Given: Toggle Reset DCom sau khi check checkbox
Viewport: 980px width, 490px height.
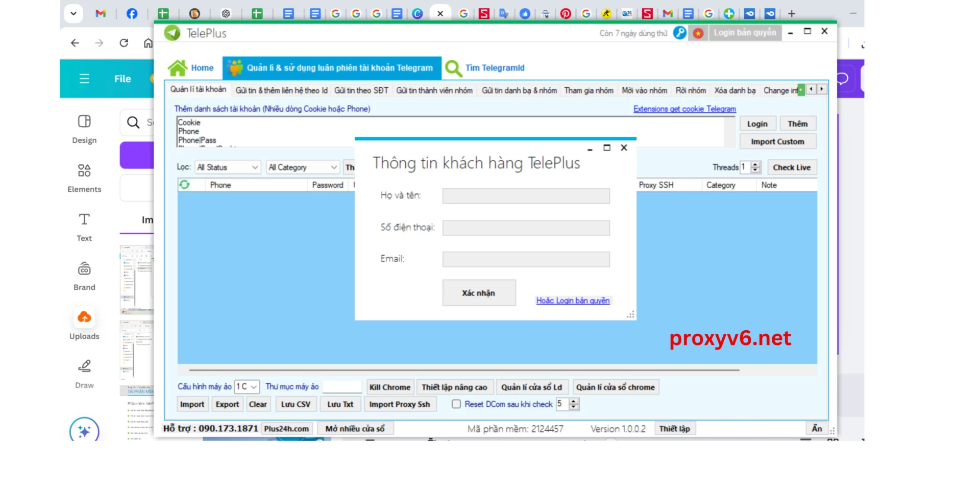Looking at the screenshot, I should [456, 404].
